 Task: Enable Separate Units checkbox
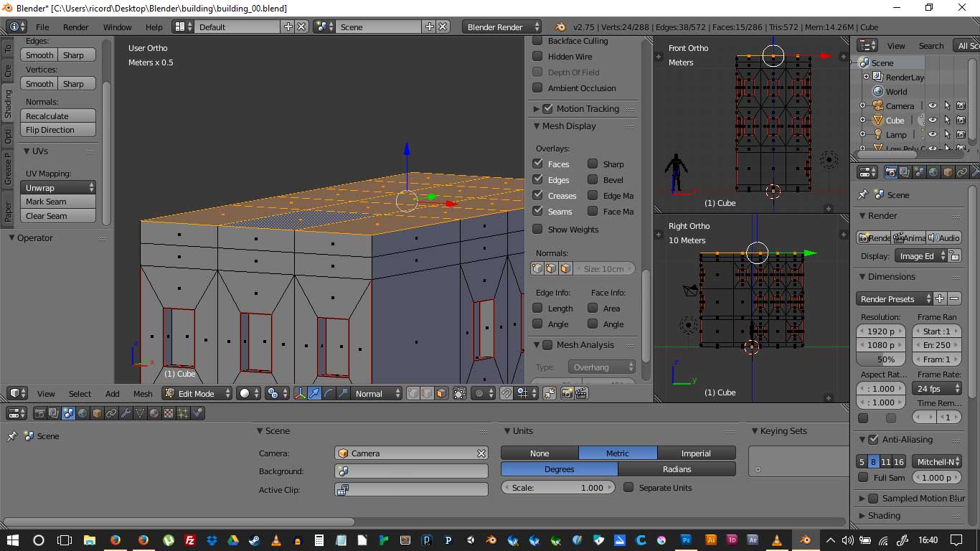point(628,487)
